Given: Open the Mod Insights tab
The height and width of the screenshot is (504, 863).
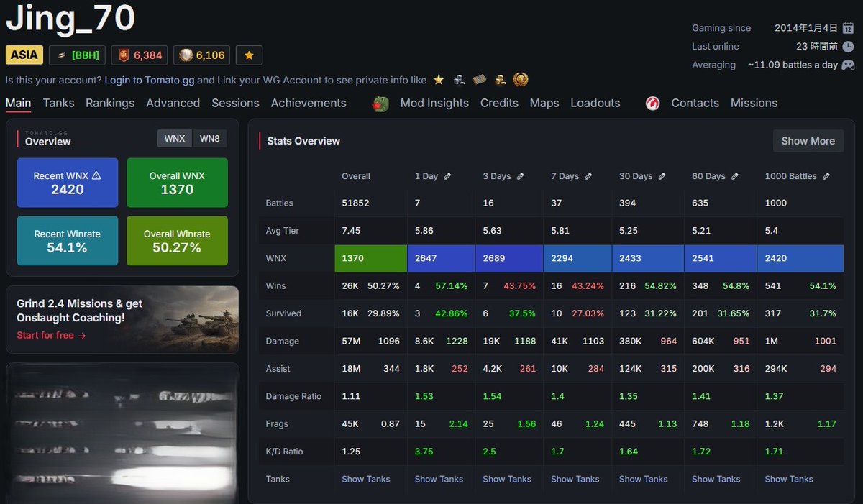Looking at the screenshot, I should (434, 103).
